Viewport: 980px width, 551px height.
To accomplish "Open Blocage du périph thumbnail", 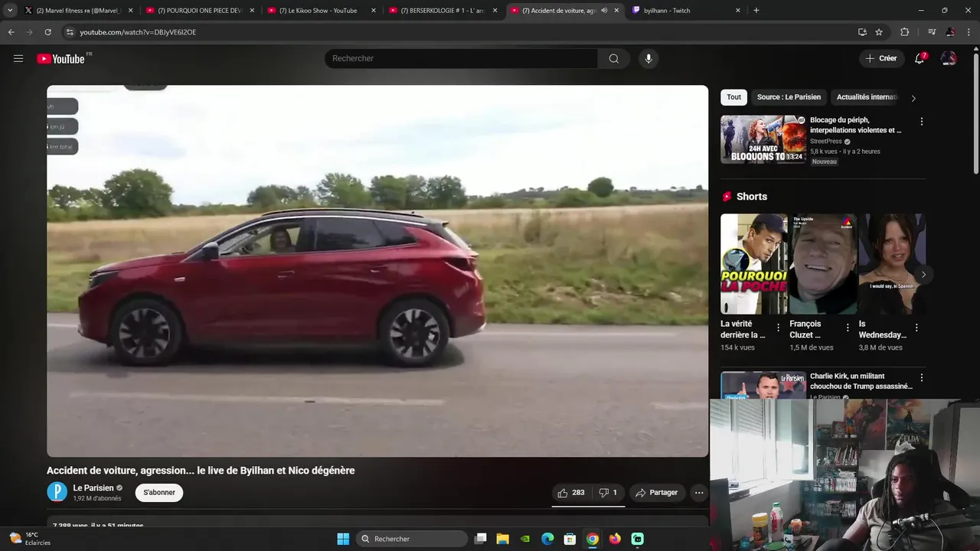I will pos(763,139).
